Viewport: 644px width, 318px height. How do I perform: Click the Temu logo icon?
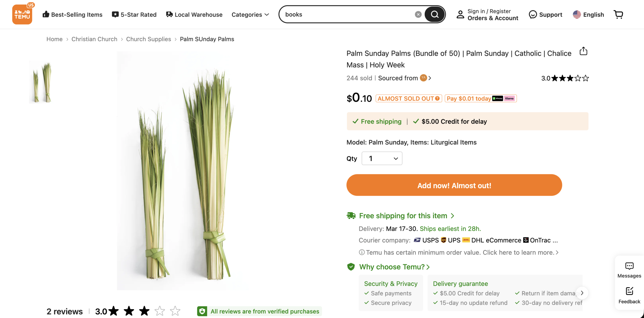click(22, 14)
